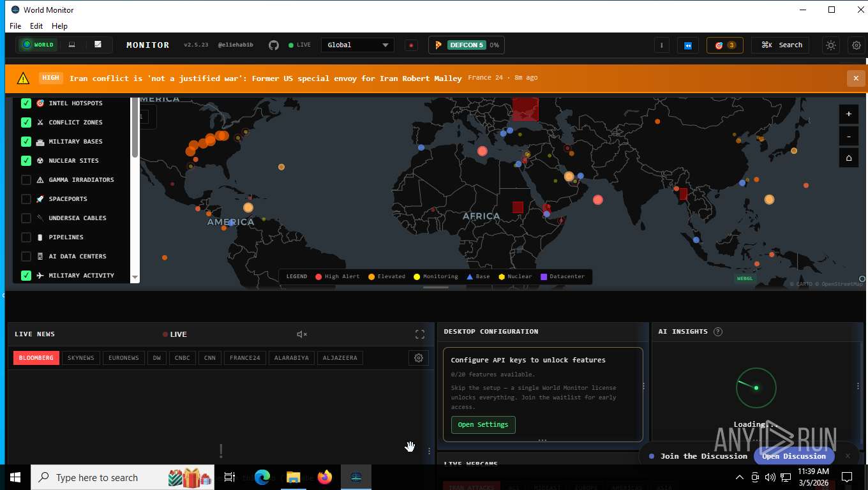Select the BLOOMBERG channel tab

(36, 358)
